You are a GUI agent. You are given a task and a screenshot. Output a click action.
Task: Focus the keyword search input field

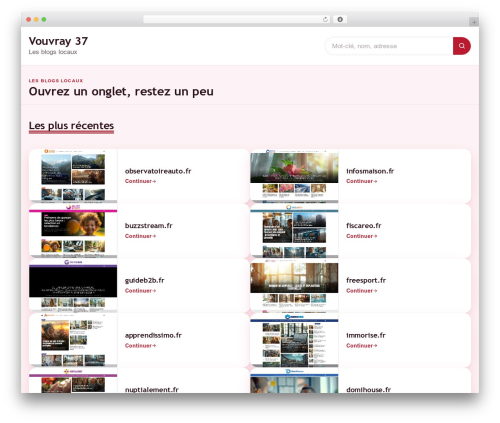tap(389, 46)
